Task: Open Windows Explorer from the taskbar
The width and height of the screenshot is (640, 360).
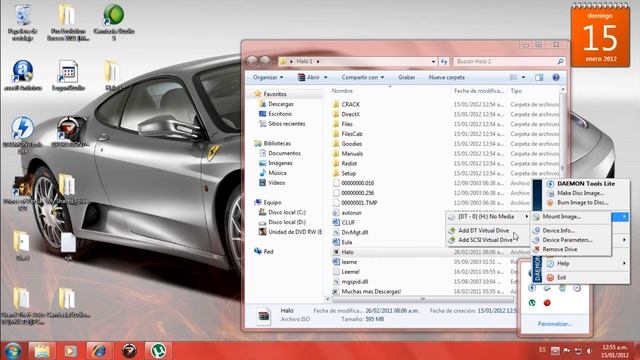Action: [x=42, y=351]
